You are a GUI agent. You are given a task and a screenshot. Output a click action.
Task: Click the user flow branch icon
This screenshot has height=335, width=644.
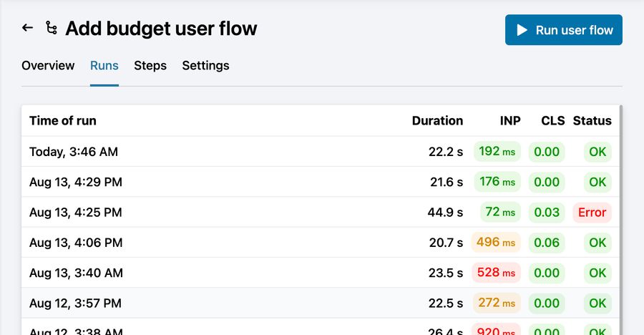click(x=51, y=28)
